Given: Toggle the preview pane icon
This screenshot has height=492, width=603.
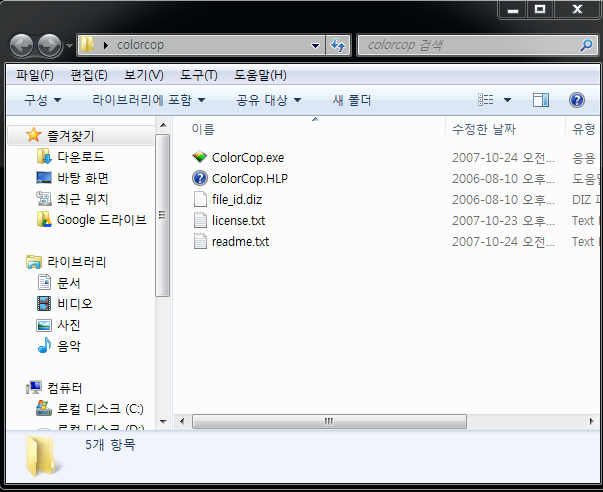Looking at the screenshot, I should [541, 100].
